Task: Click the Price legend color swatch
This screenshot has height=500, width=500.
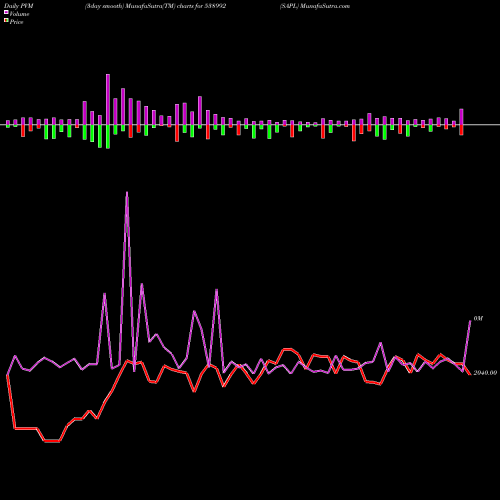Action: (6, 21)
